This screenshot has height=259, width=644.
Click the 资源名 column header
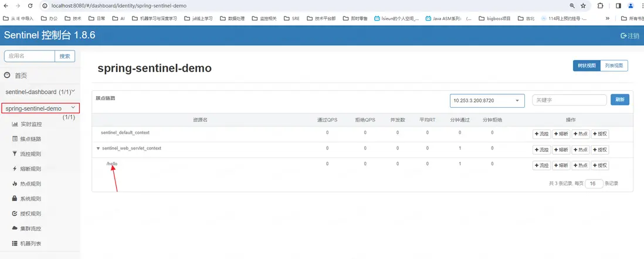[x=200, y=120]
